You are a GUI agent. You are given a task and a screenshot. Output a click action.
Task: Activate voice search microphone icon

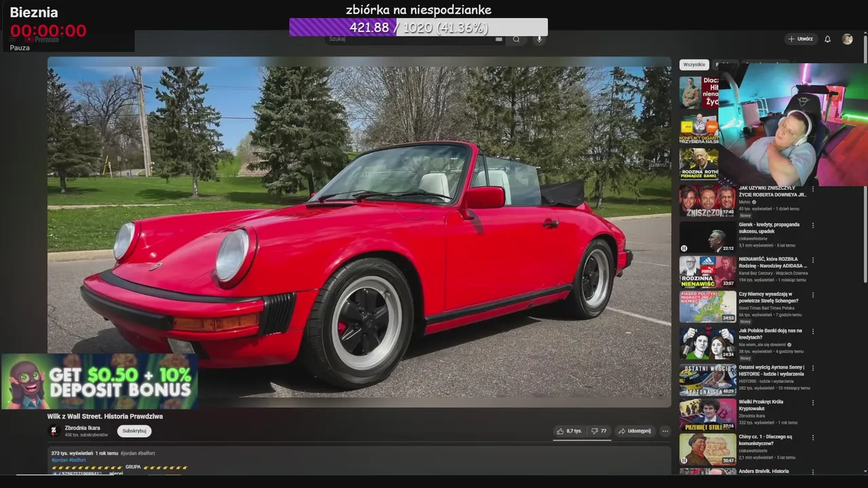click(x=540, y=39)
